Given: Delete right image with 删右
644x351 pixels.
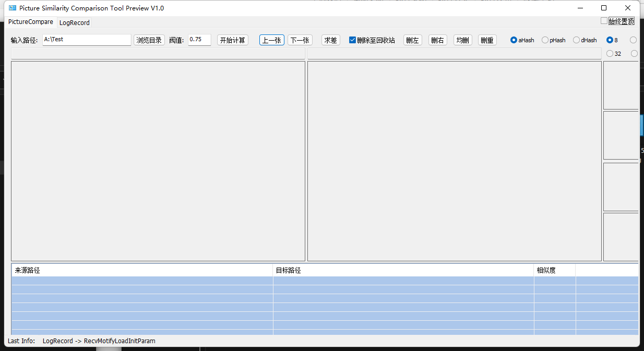Looking at the screenshot, I should point(437,40).
